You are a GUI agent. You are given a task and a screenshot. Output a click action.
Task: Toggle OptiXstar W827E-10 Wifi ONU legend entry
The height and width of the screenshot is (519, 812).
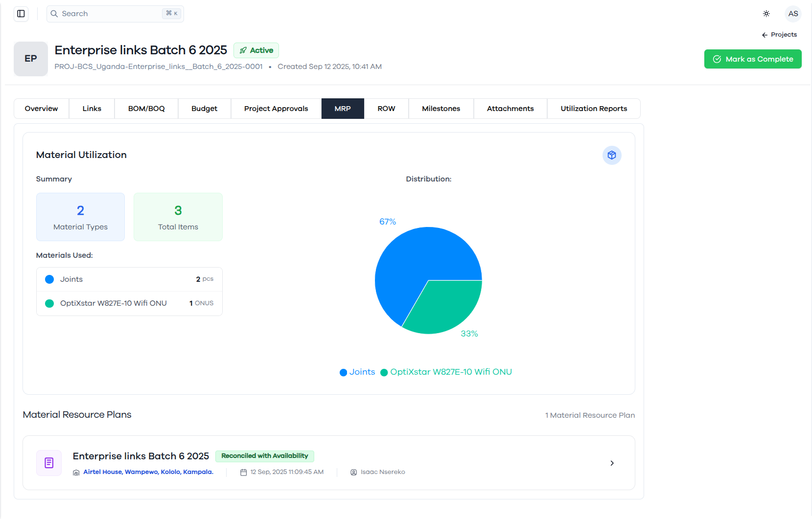tap(446, 372)
